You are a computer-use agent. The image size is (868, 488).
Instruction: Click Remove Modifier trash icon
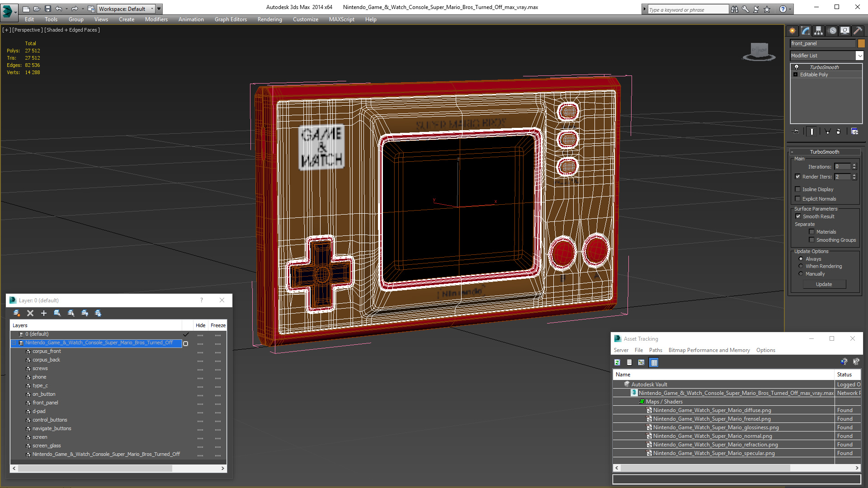coord(839,131)
